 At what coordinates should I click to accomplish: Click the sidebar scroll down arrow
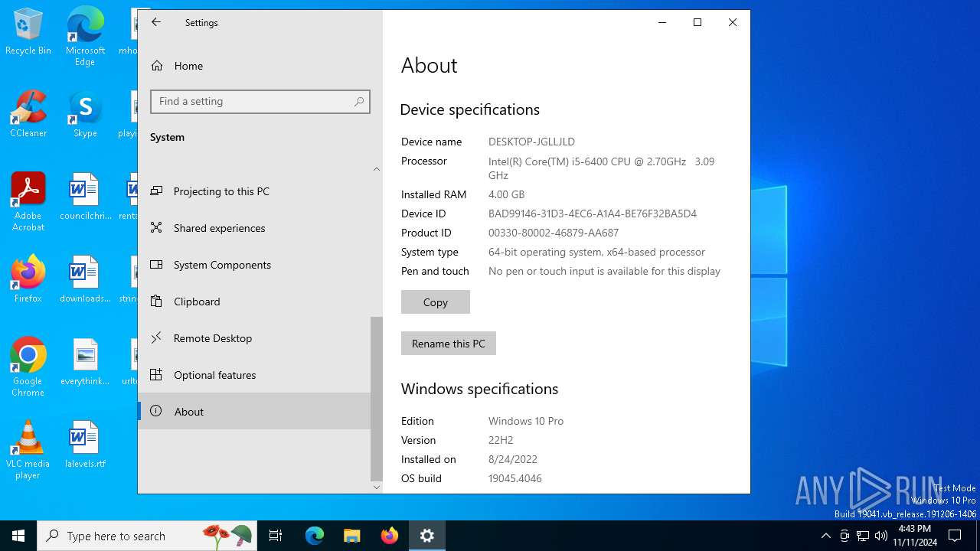(376, 487)
